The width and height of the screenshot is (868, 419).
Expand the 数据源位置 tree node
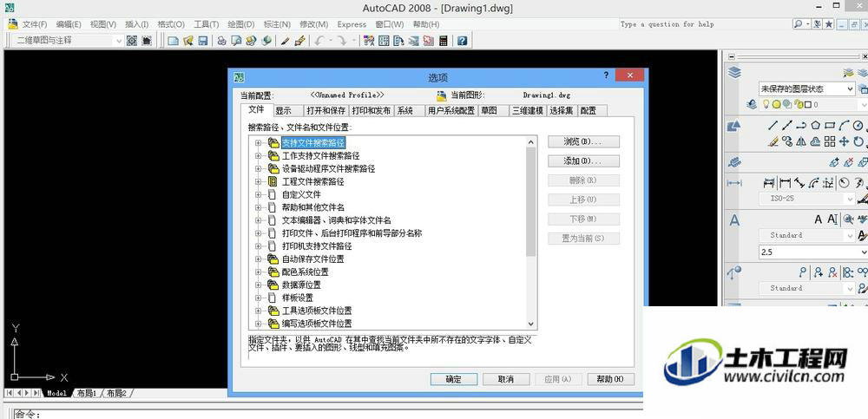pyautogui.click(x=258, y=285)
